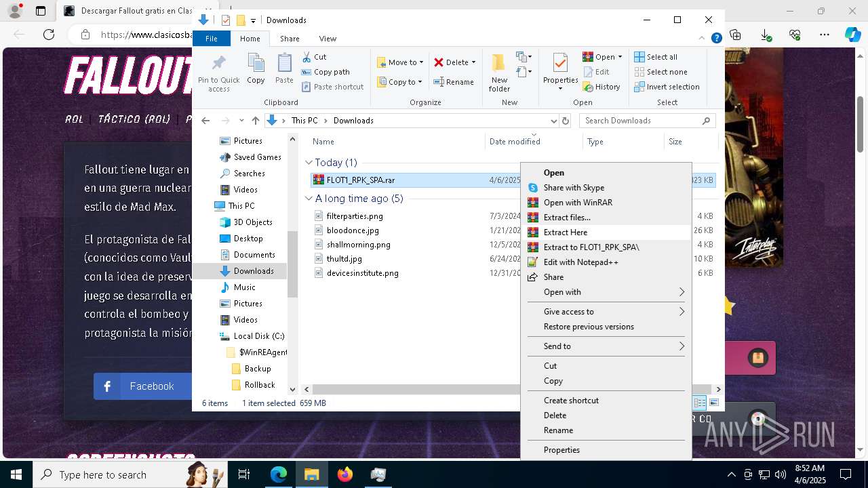
Task: Open Task View on taskbar
Action: coord(244,474)
